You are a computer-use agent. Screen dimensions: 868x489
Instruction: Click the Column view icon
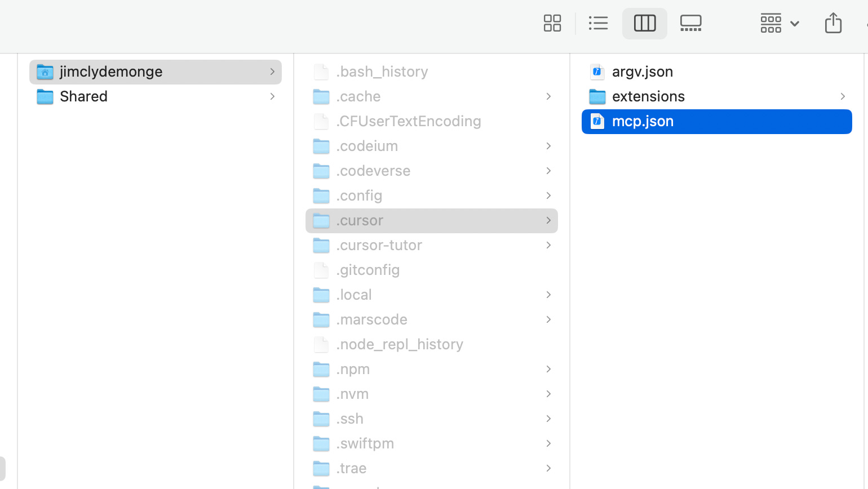tap(644, 23)
